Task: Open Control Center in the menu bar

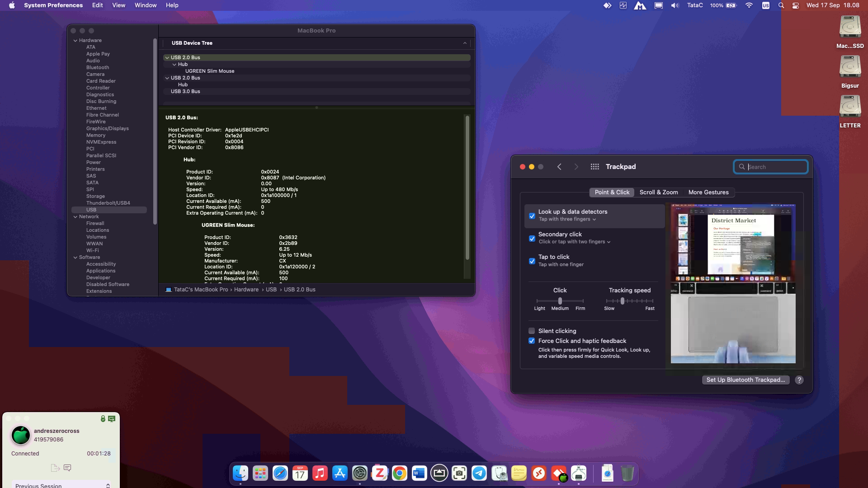Action: coord(796,5)
